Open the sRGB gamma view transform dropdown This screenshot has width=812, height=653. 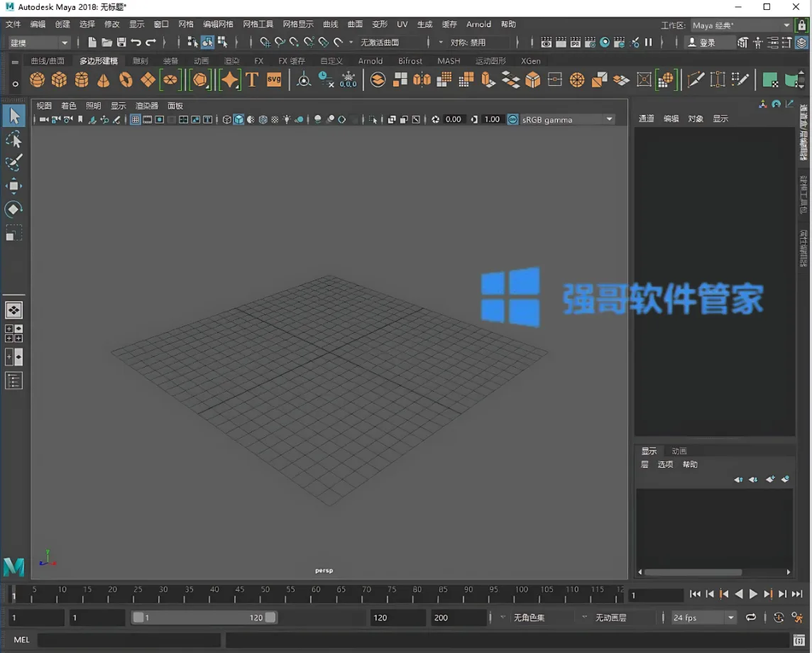click(567, 120)
